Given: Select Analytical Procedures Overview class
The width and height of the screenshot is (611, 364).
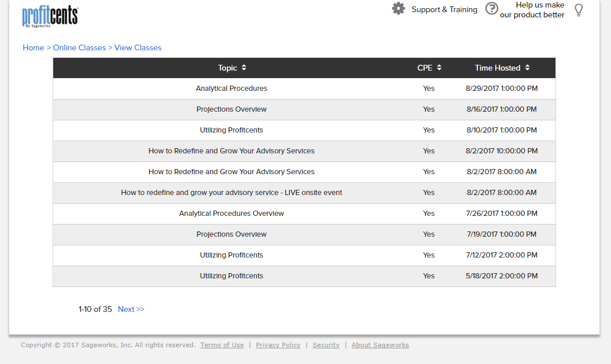Looking at the screenshot, I should 304,214.
